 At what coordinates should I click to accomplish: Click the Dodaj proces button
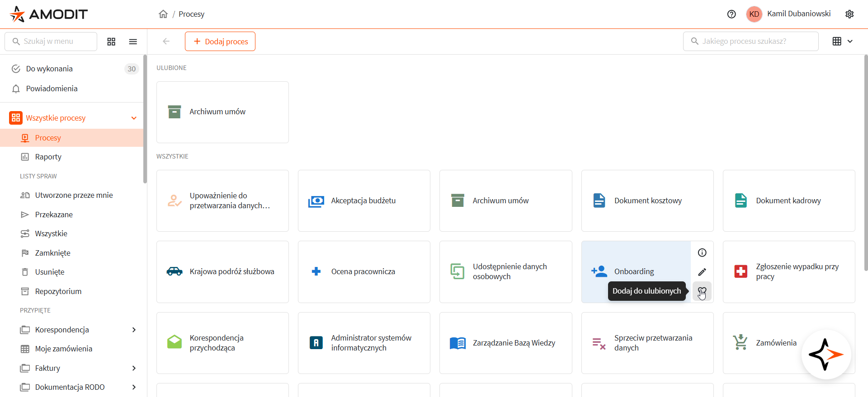pyautogui.click(x=220, y=42)
